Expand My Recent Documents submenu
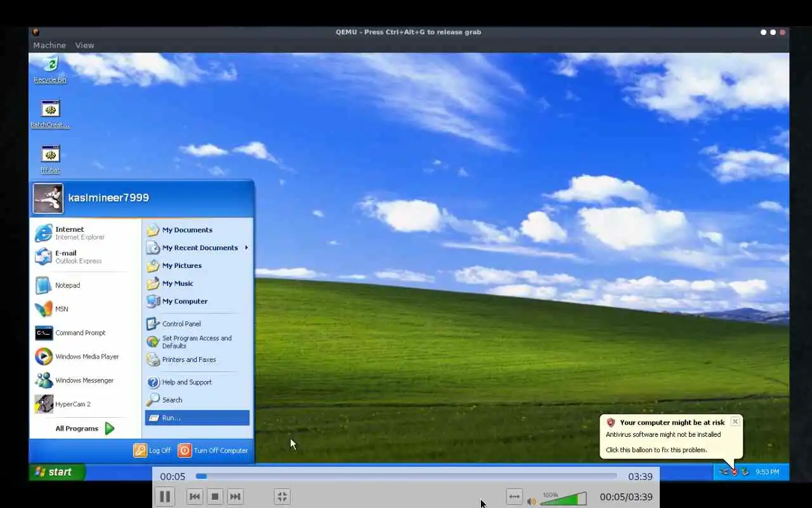The height and width of the screenshot is (508, 812). pos(197,248)
